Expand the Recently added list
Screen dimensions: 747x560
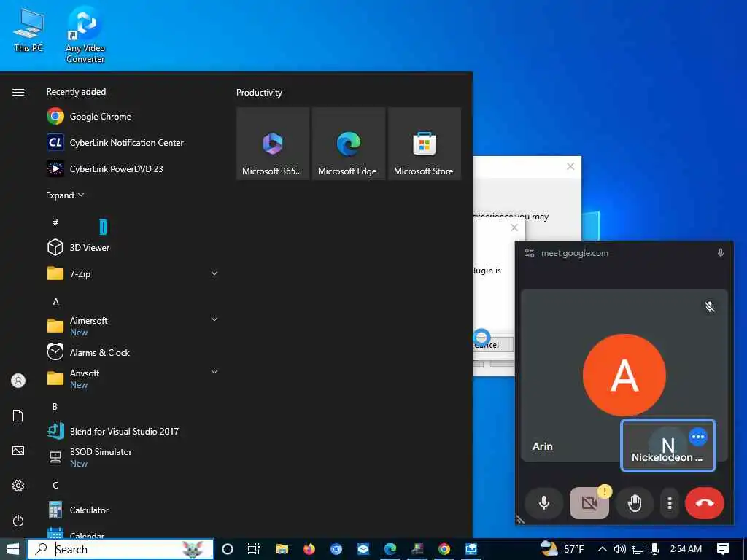pyautogui.click(x=65, y=195)
